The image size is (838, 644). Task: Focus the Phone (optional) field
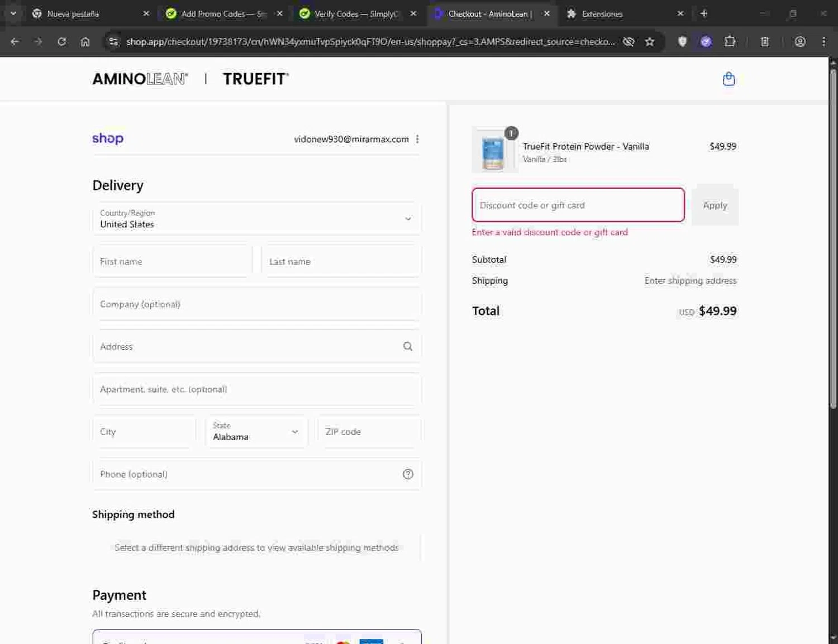click(x=257, y=474)
